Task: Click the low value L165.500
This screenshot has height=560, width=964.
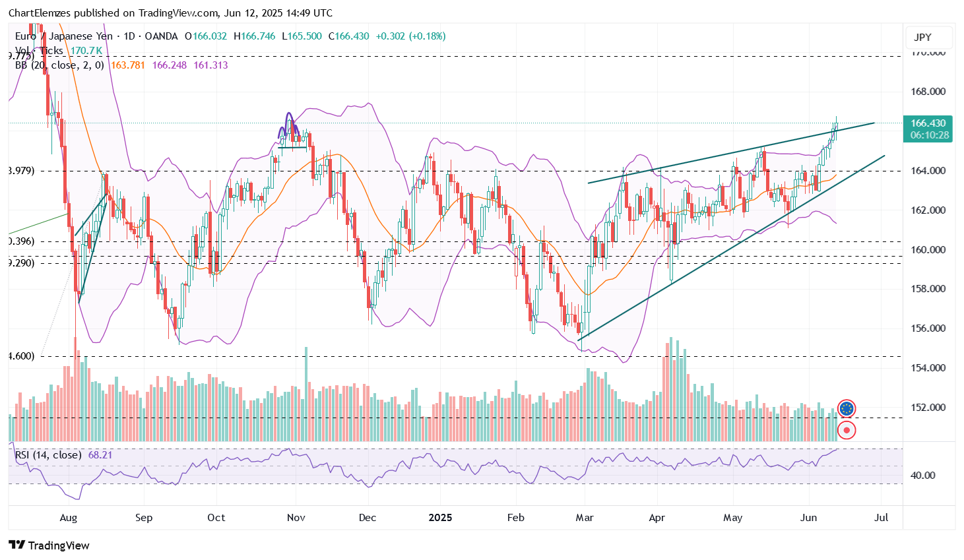Action: click(x=302, y=36)
